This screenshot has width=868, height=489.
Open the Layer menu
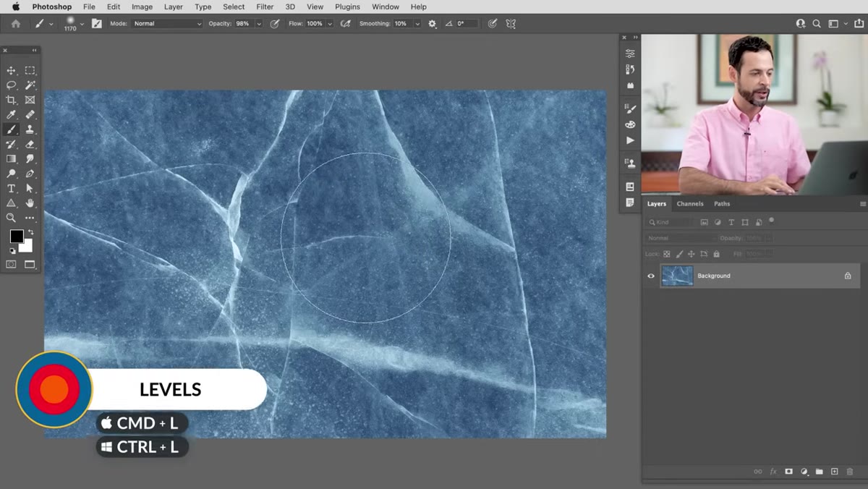point(174,7)
